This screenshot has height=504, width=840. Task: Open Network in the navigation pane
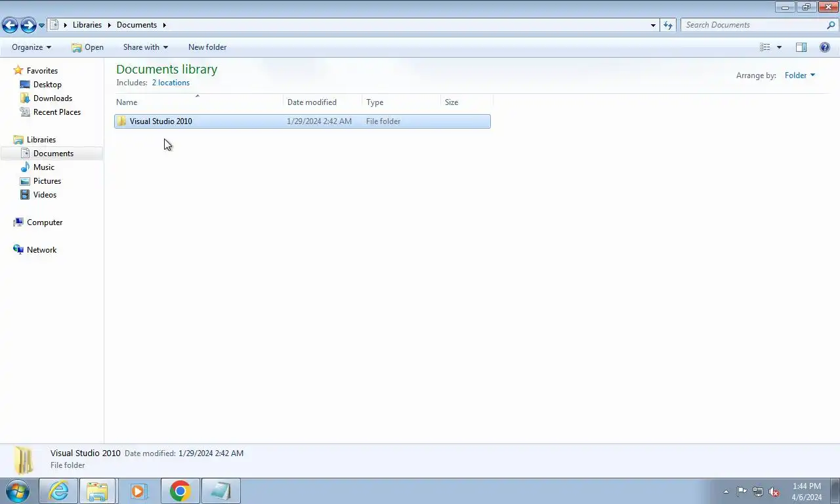pyautogui.click(x=41, y=250)
